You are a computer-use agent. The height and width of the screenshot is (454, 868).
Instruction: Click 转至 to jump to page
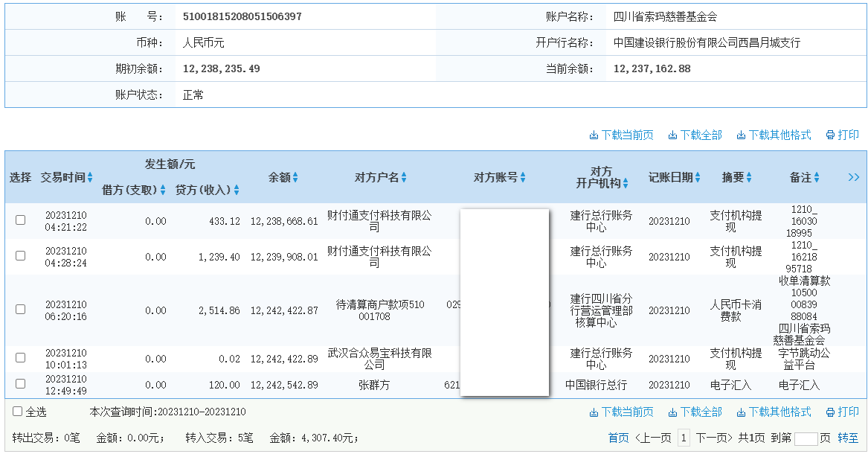[848, 438]
